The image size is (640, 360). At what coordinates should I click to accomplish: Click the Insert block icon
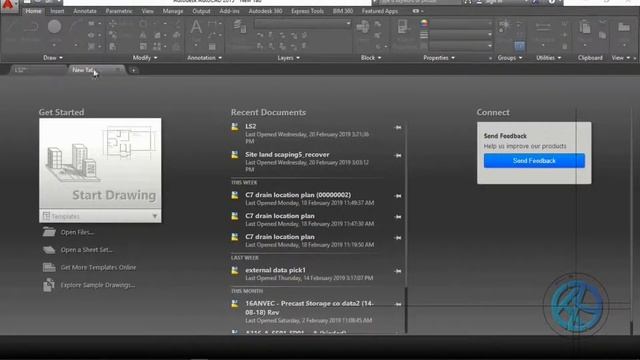point(362,27)
